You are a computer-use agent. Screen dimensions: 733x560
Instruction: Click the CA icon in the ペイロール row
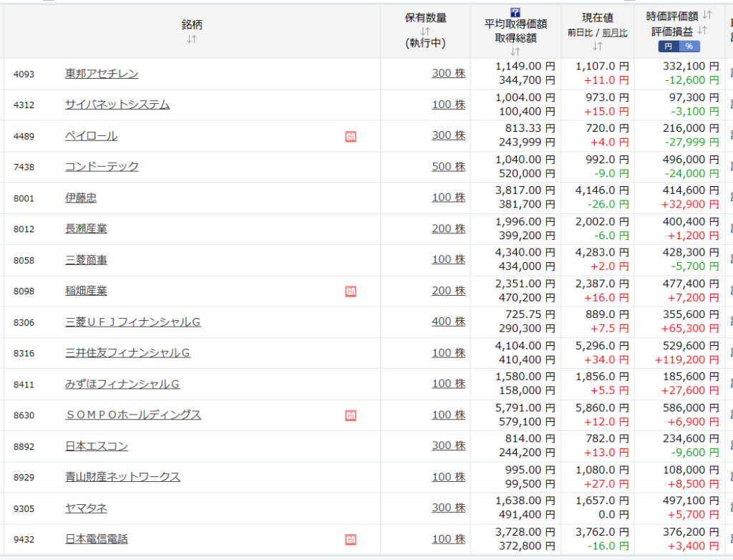tap(351, 137)
